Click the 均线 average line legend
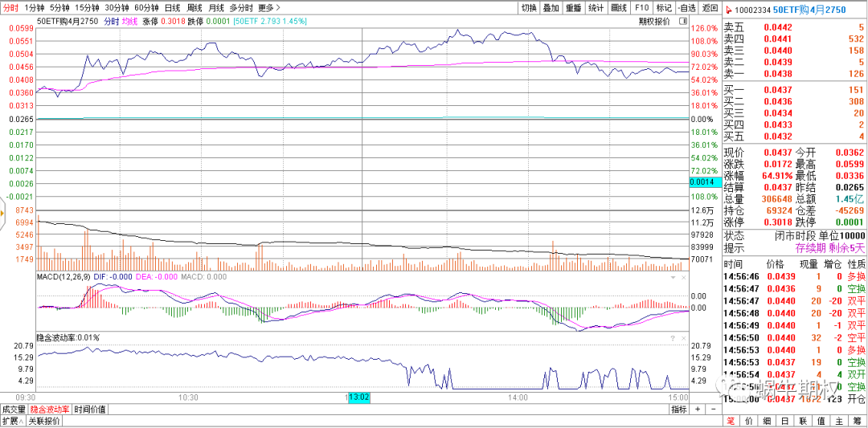The height and width of the screenshot is (428, 868). coord(130,21)
